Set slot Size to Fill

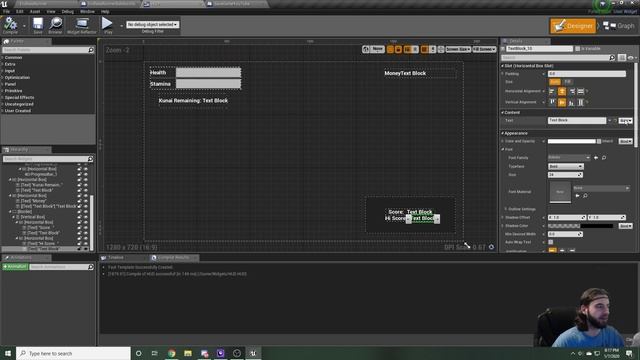coord(567,82)
